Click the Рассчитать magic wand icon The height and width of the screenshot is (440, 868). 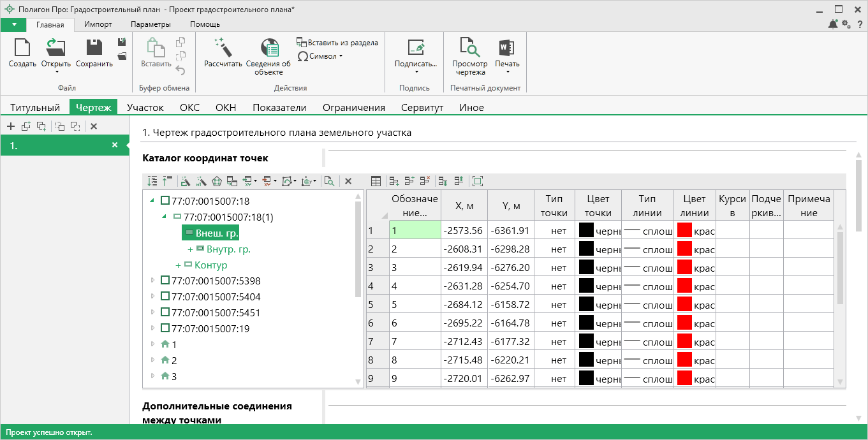tap(223, 47)
